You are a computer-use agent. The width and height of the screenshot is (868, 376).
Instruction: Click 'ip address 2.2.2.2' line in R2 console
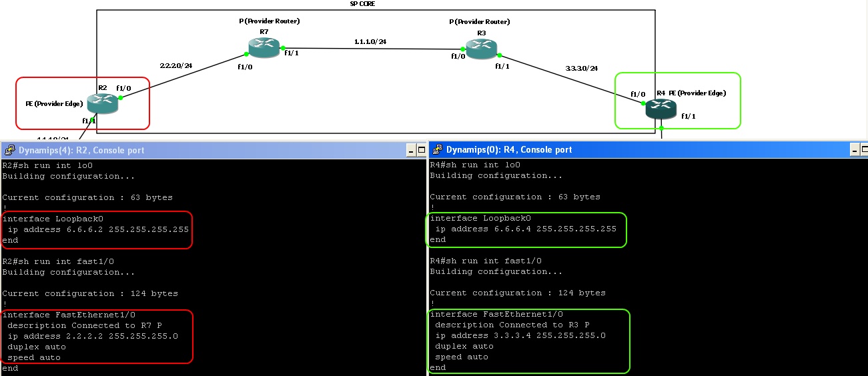[x=93, y=336]
